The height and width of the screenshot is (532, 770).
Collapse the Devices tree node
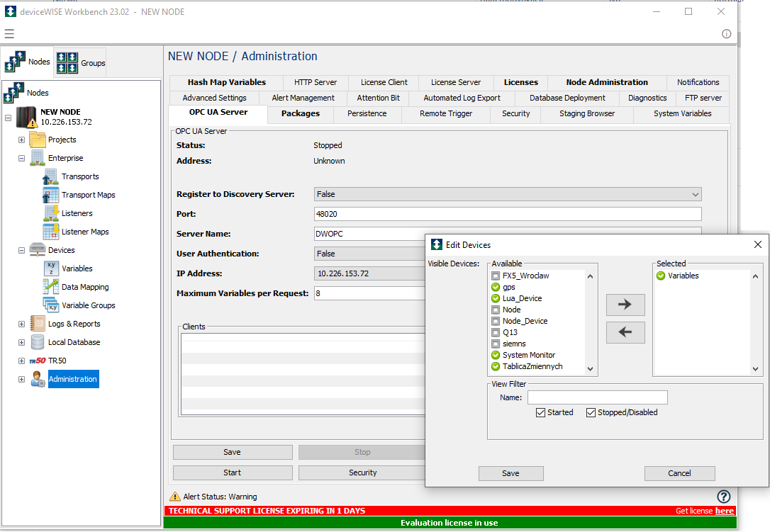click(x=21, y=250)
